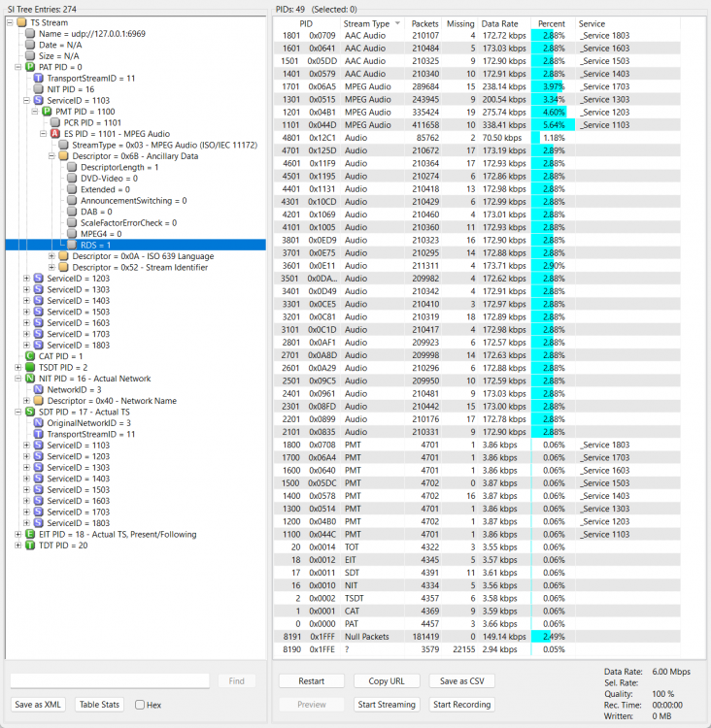Click the red ES PID 1101 audio icon

(55, 134)
